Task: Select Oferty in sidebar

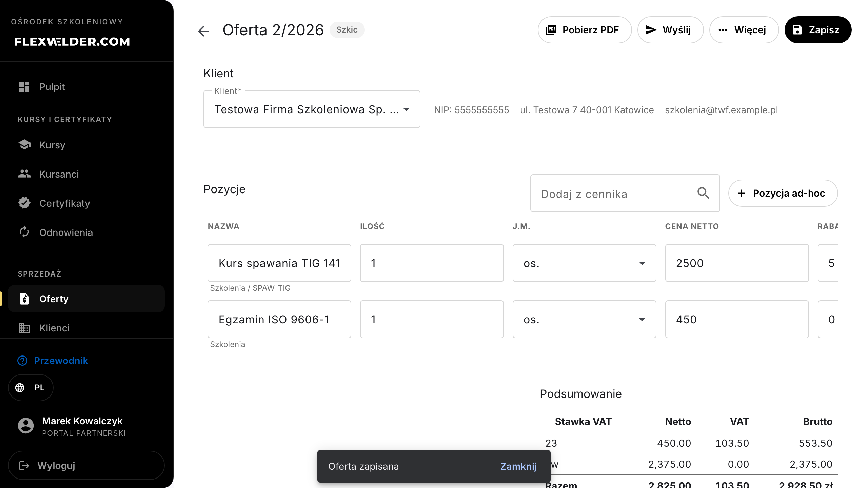Action: tap(86, 299)
